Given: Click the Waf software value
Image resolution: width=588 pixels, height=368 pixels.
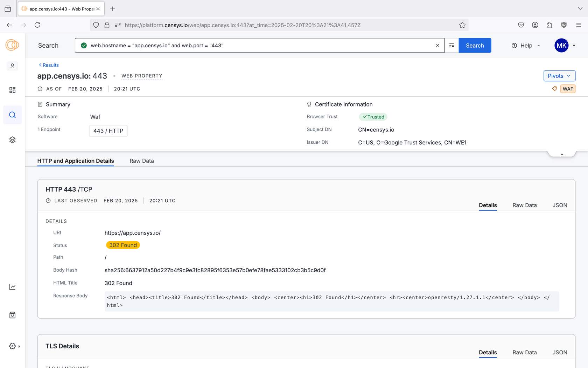Looking at the screenshot, I should (x=95, y=117).
